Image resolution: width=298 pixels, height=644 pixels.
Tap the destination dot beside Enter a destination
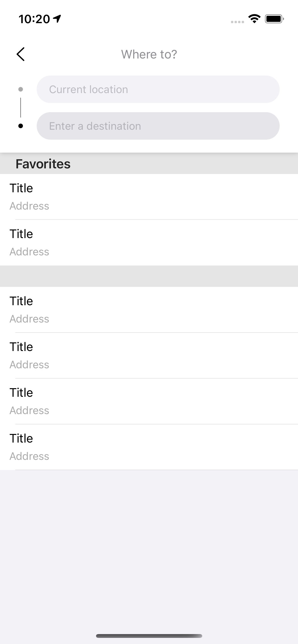click(x=21, y=125)
